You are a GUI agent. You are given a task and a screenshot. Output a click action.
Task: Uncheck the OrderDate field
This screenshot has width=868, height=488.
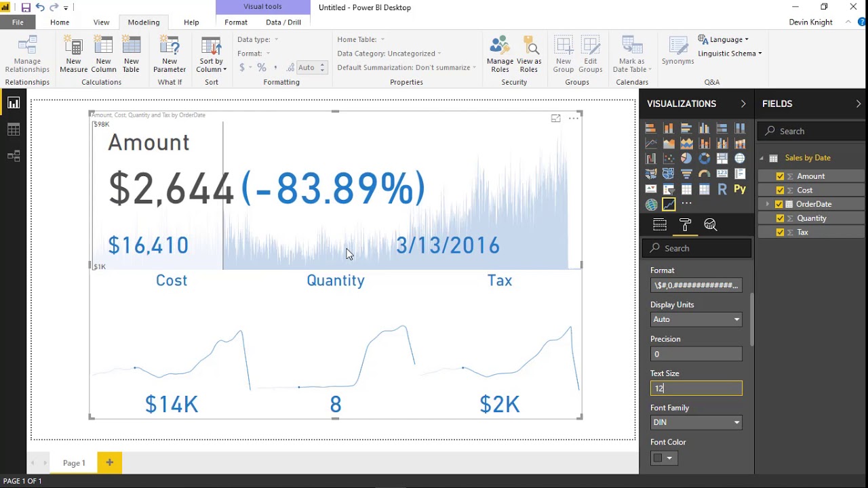(x=778, y=204)
